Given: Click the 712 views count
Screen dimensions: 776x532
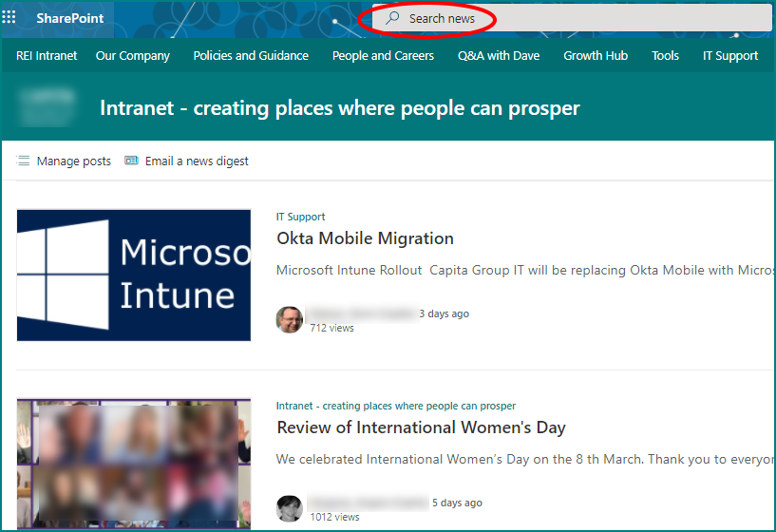Looking at the screenshot, I should pyautogui.click(x=331, y=328).
